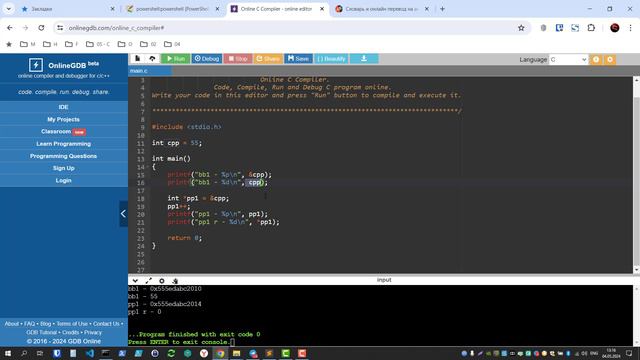
Task: Open the 04 bookmarks folder
Action: click(x=172, y=44)
